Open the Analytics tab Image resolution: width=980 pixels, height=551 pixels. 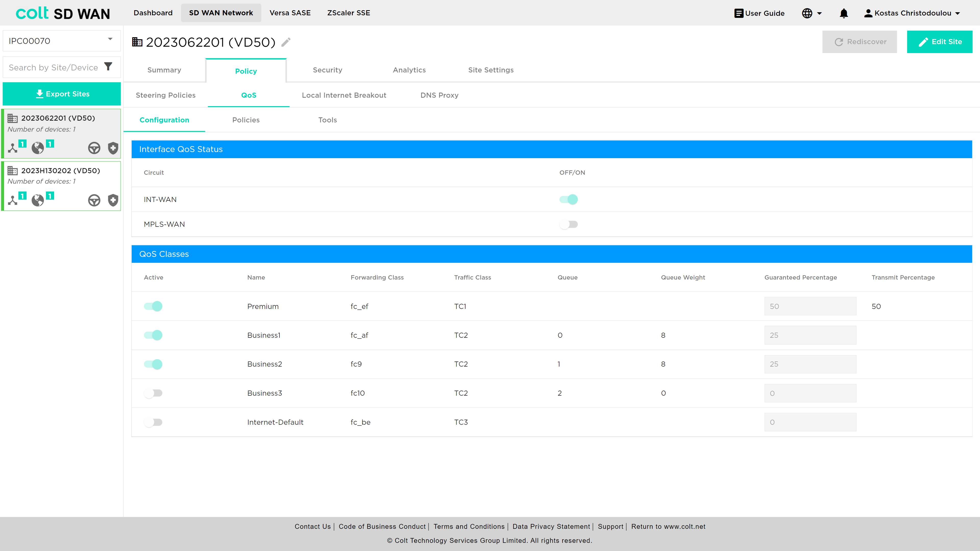tap(409, 70)
